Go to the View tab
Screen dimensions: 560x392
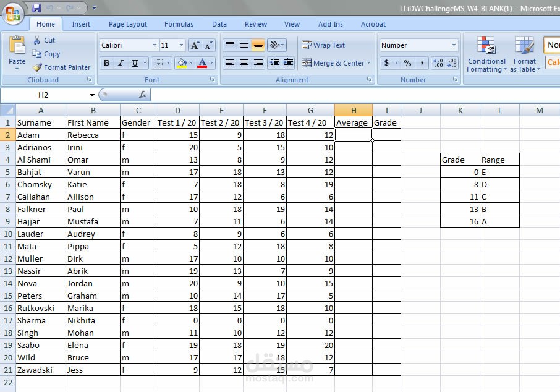pos(292,24)
